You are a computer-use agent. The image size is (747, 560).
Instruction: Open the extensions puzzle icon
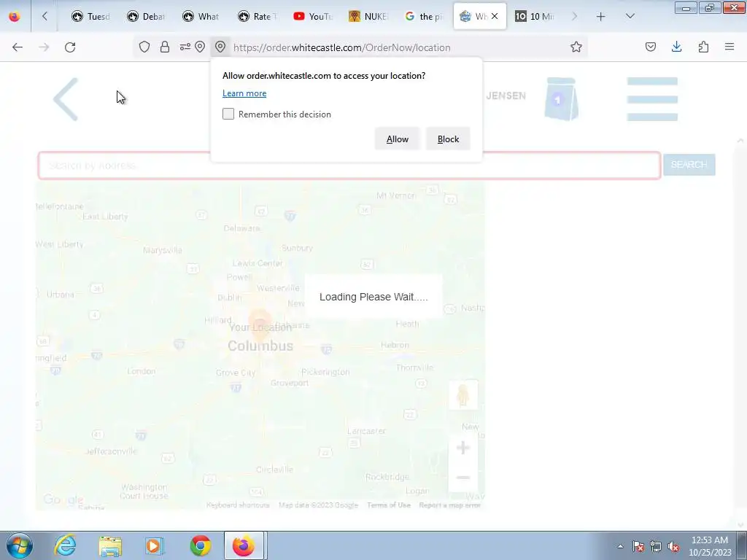pos(703,47)
